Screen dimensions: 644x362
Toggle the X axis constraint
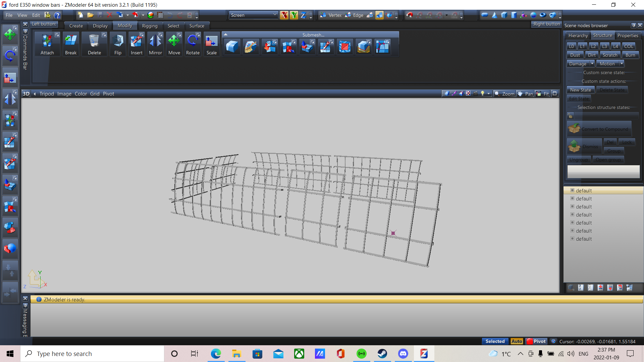284,15
